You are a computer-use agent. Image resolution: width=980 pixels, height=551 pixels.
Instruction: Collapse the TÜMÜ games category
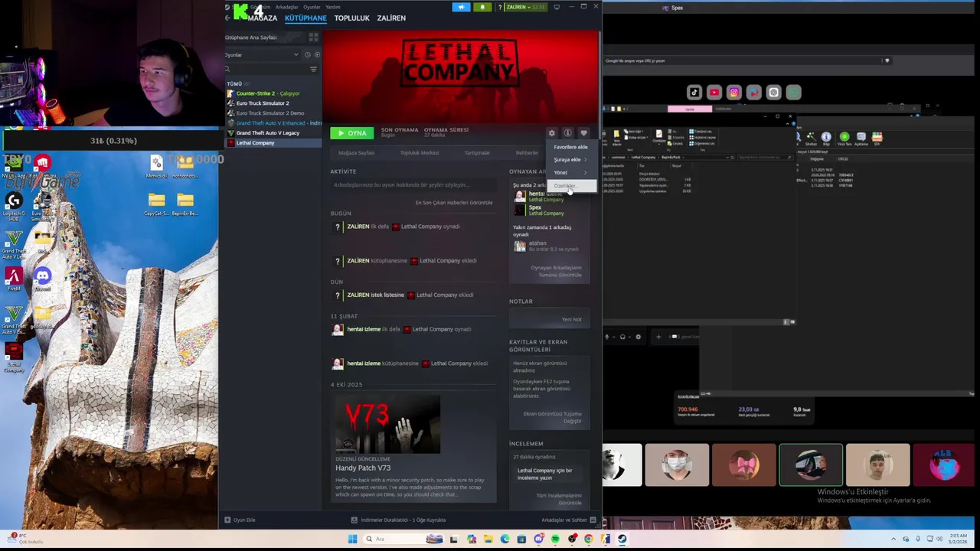click(x=234, y=83)
